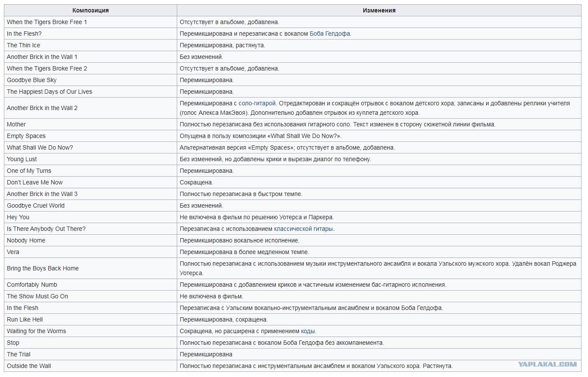Follow the соло-гитарой link
Screen dimensions: 588x377
[x=257, y=103]
